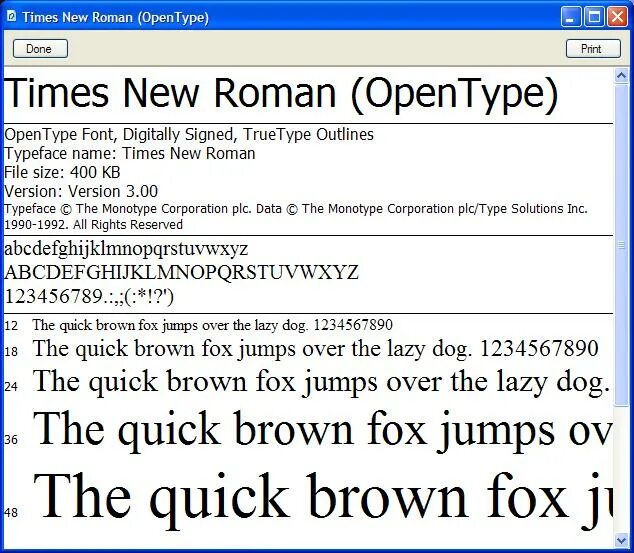The image size is (634, 553).
Task: Click the '24' size label
Action: [11, 387]
